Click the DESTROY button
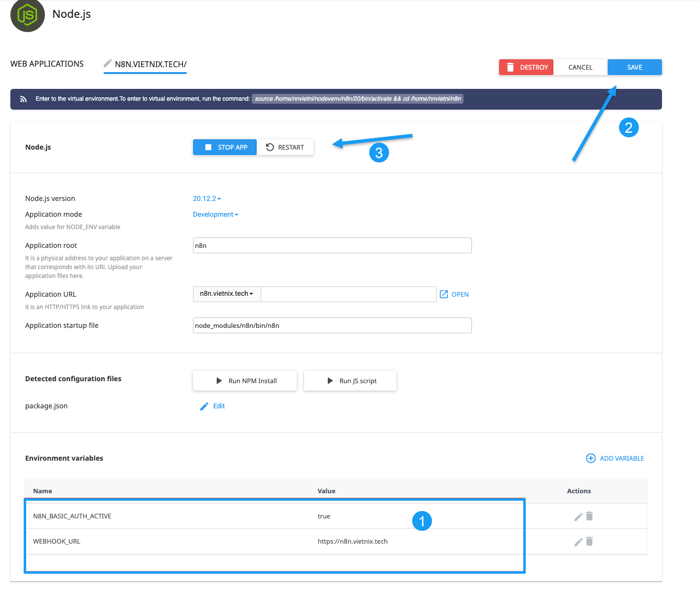Viewport: 700px width, 593px height. [x=526, y=67]
